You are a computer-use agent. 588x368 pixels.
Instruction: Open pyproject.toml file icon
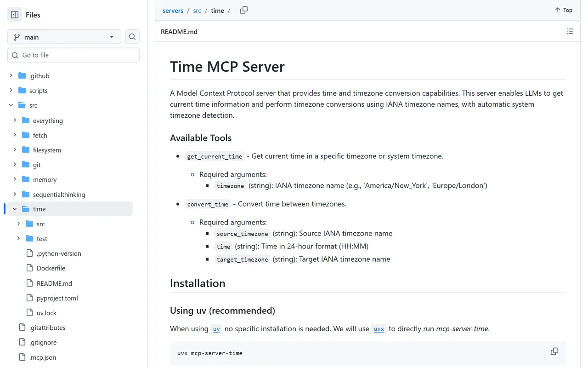29,298
